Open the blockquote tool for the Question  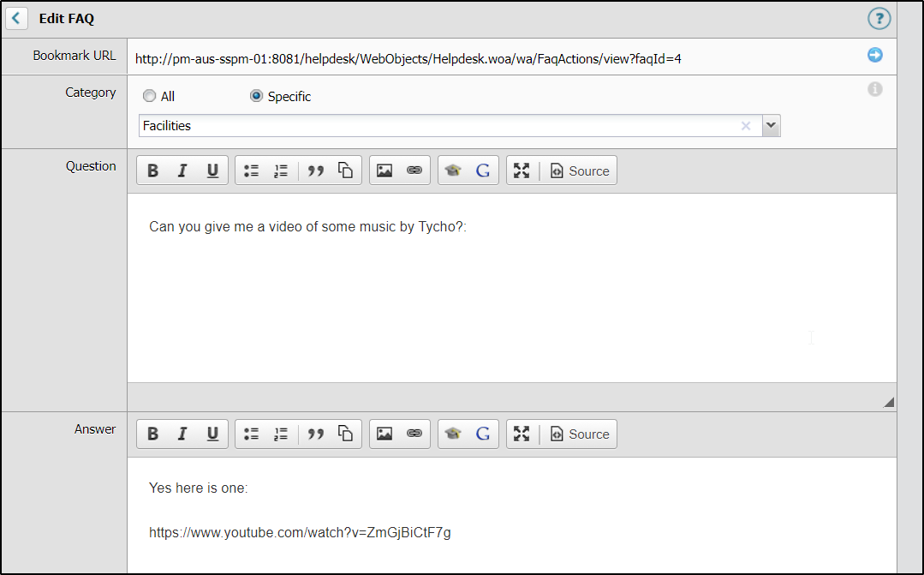(x=315, y=170)
